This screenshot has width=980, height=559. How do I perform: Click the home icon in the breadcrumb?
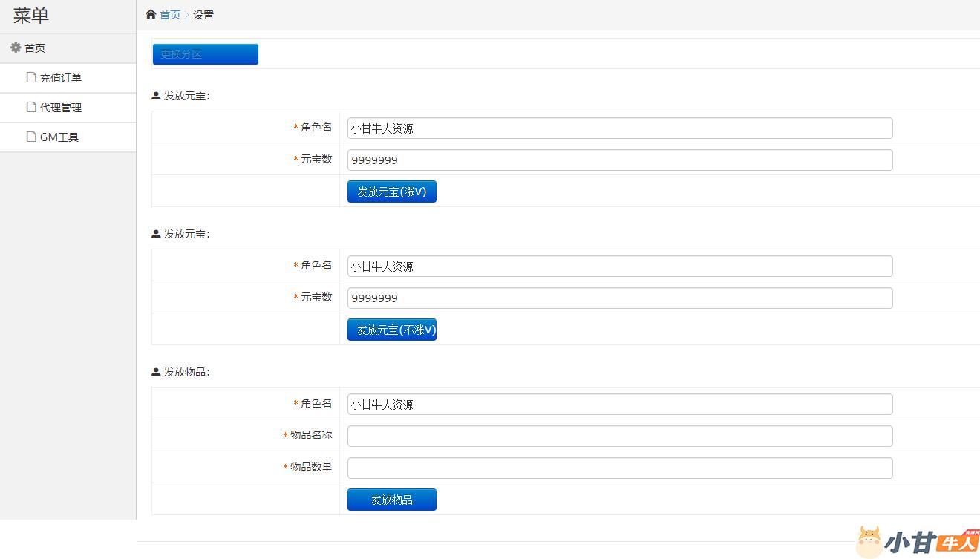pyautogui.click(x=151, y=14)
